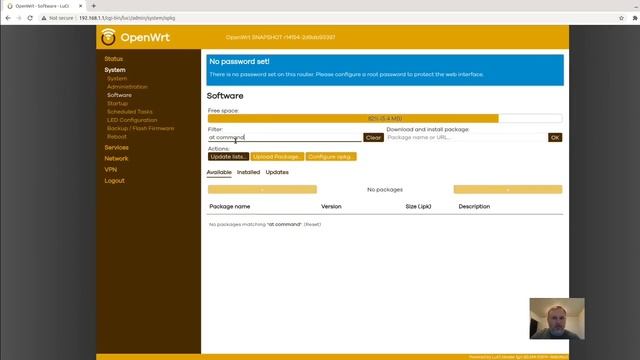The image size is (640, 360).
Task: Expand the VPN menu
Action: [x=111, y=169]
